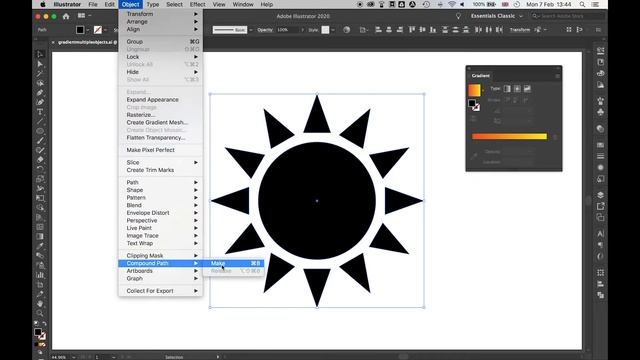Image resolution: width=640 pixels, height=360 pixels.
Task: Click the Home icon in app bar
Action: click(x=66, y=16)
